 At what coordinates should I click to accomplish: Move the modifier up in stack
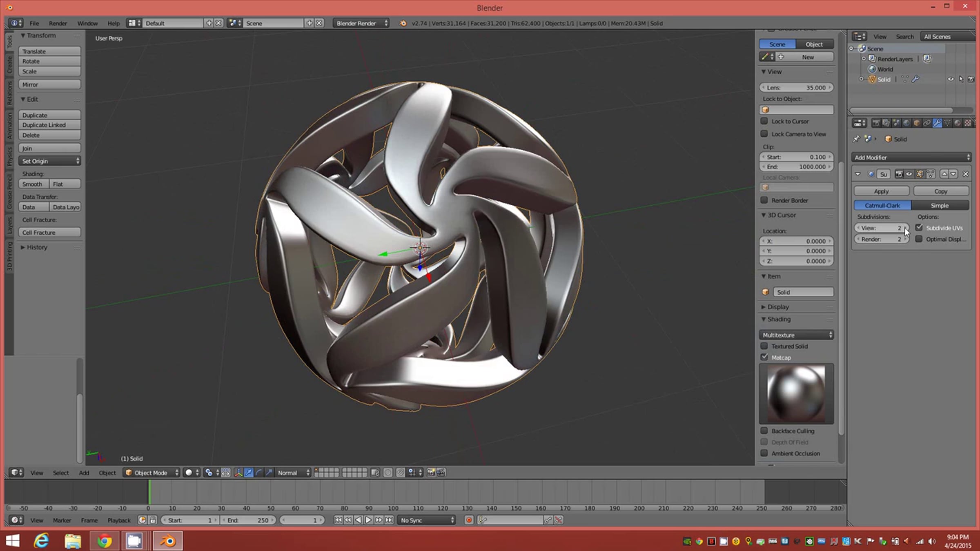(944, 174)
